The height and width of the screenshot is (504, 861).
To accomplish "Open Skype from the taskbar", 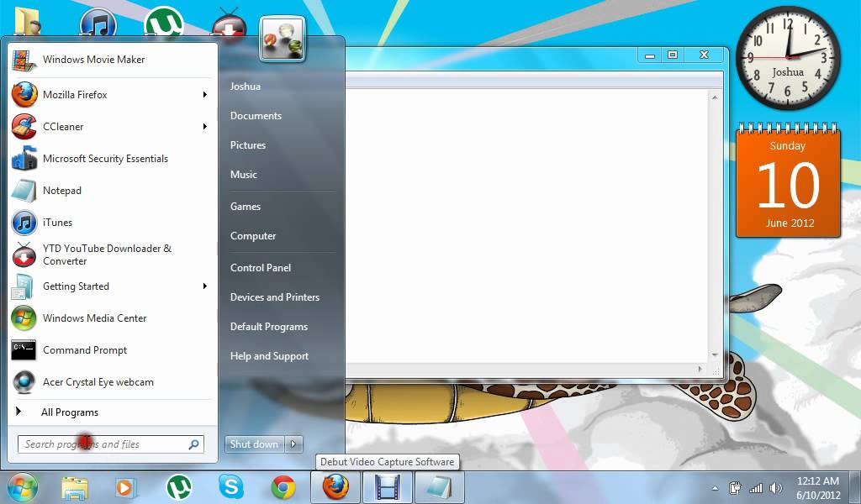I will [230, 487].
